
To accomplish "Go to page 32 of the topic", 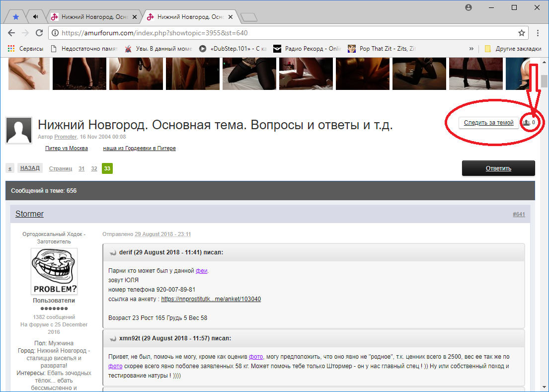I will tap(94, 168).
